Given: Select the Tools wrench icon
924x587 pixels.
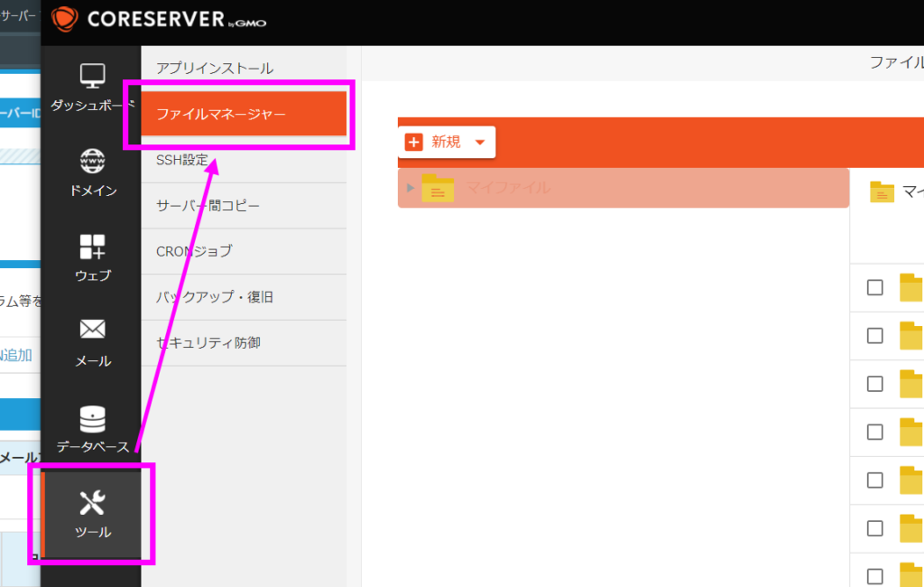Looking at the screenshot, I should (92, 503).
